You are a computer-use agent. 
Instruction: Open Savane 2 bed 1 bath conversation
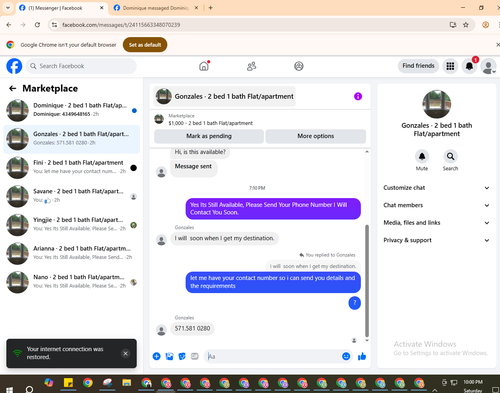pyautogui.click(x=71, y=196)
